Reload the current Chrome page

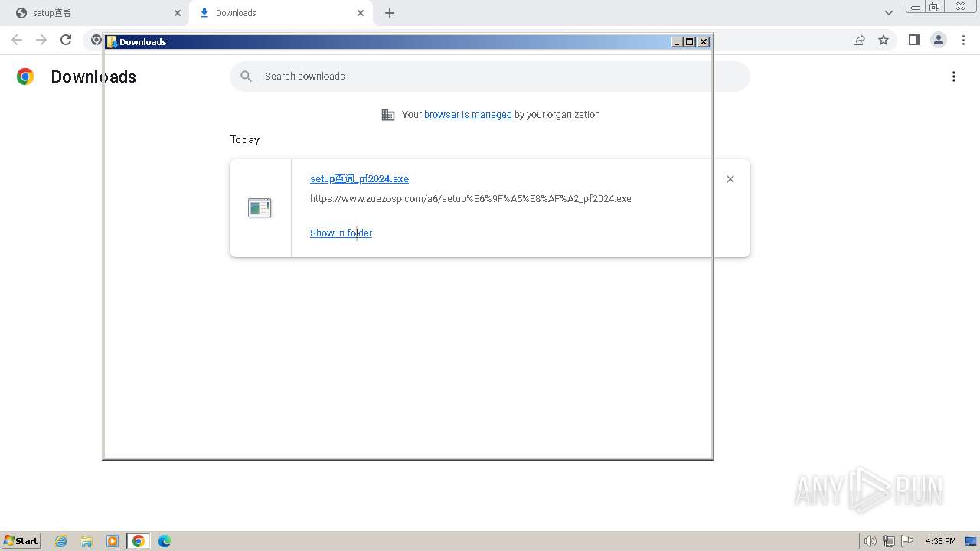click(x=66, y=40)
